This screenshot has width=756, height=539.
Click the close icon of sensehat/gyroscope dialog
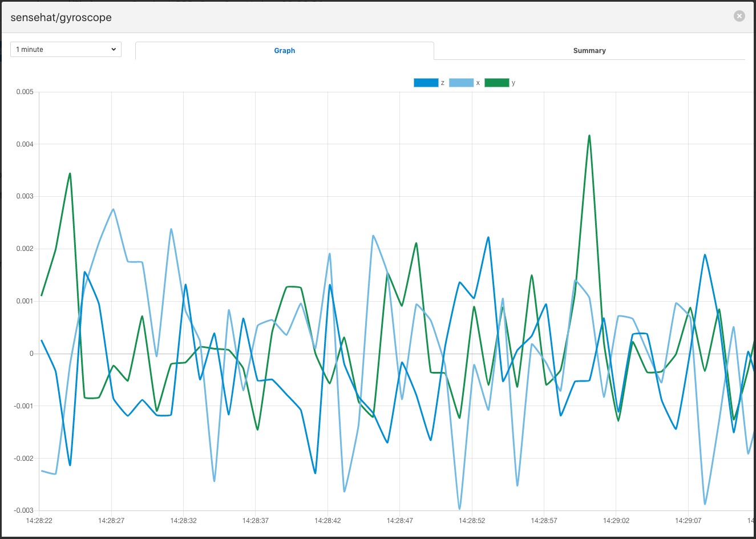coord(739,15)
